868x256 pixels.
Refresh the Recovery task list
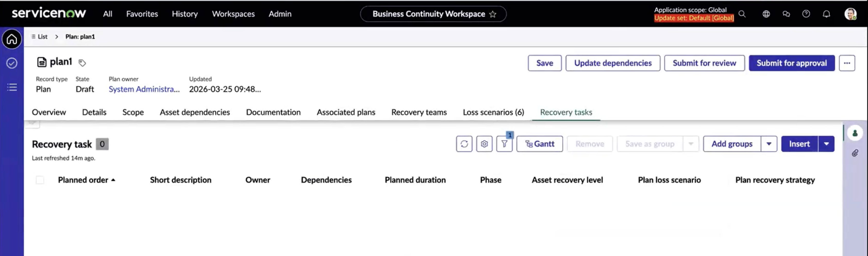[464, 144]
